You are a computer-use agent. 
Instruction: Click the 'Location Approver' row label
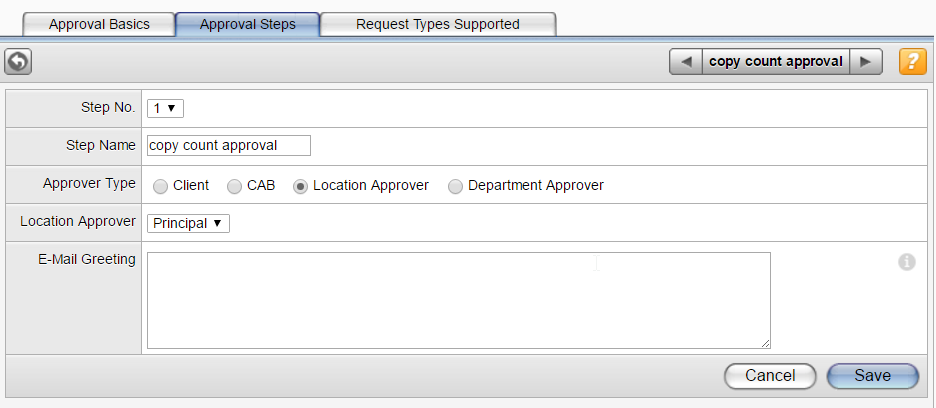[x=78, y=221]
